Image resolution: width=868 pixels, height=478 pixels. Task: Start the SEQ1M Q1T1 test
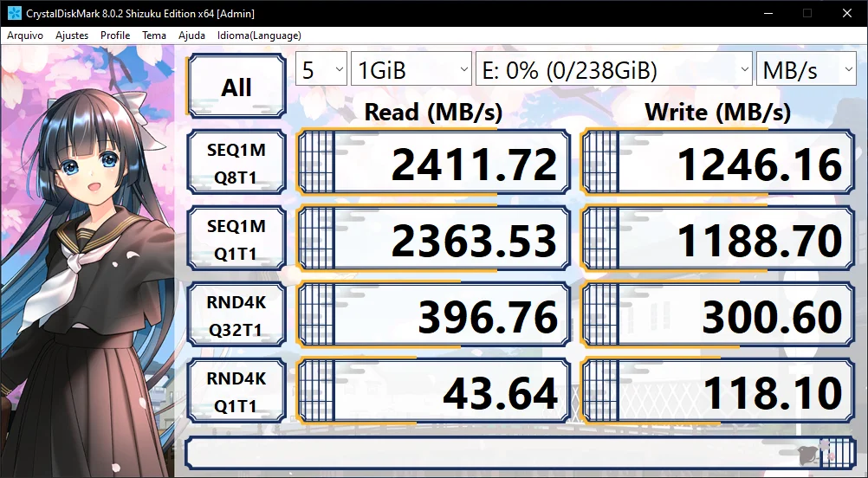coord(236,239)
